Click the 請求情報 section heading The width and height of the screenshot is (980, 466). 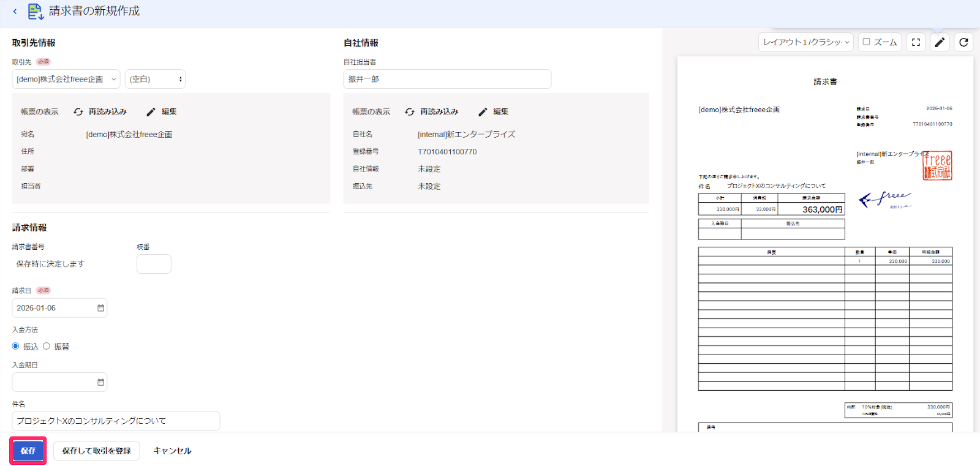coord(29,228)
